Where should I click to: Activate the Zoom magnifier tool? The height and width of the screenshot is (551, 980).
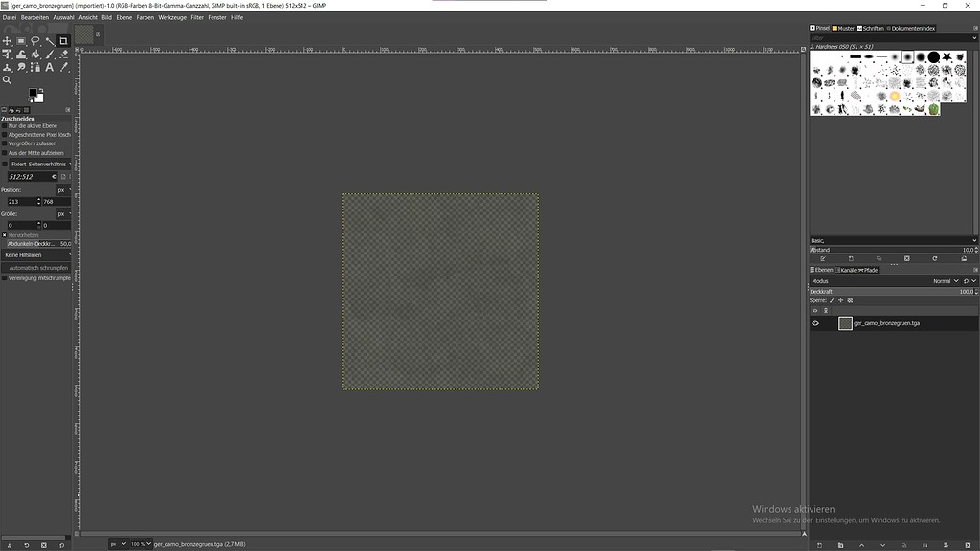[x=8, y=79]
